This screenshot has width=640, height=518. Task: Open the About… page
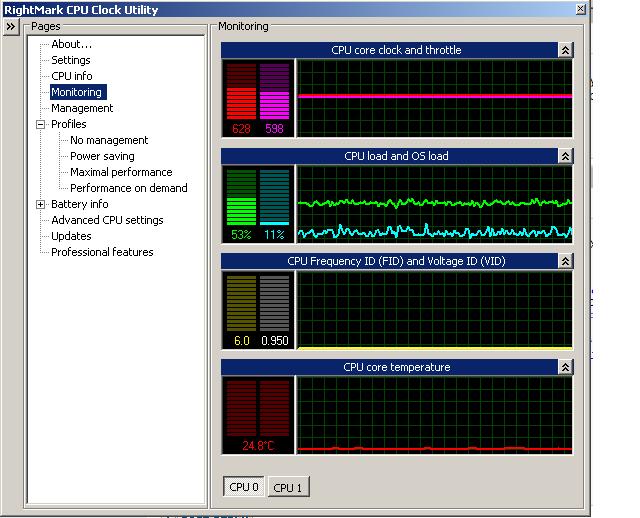point(71,44)
